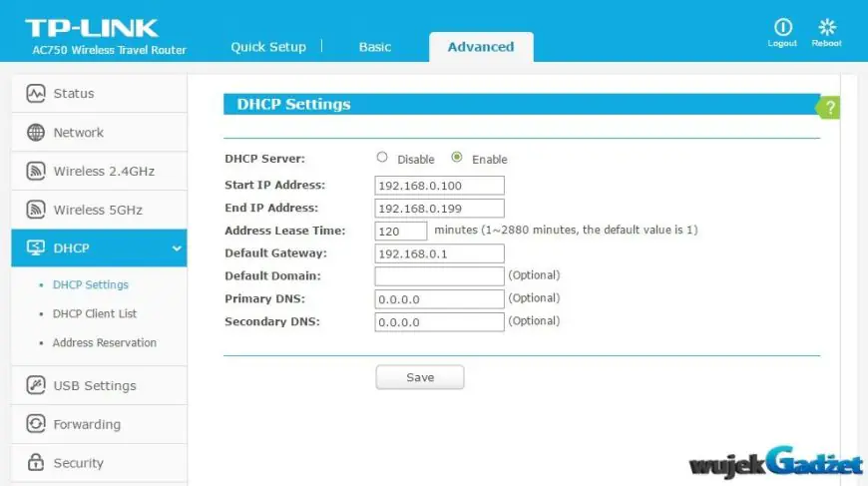The height and width of the screenshot is (486, 868).
Task: Collapse the DHCP menu chevron
Action: click(177, 247)
